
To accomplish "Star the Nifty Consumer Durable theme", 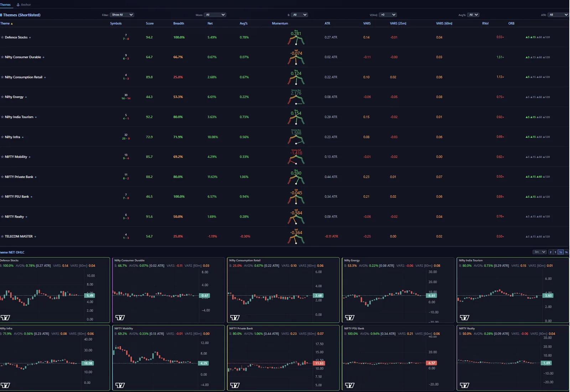I will point(2,57).
